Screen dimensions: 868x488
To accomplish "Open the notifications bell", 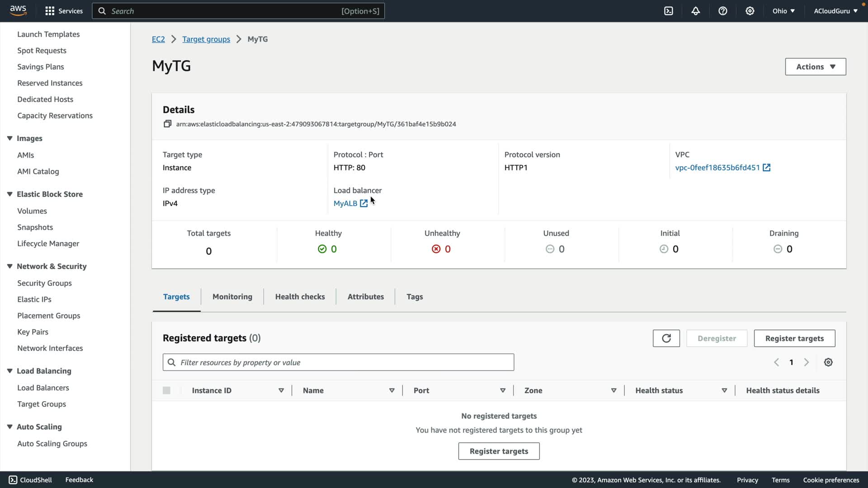I will pyautogui.click(x=696, y=11).
